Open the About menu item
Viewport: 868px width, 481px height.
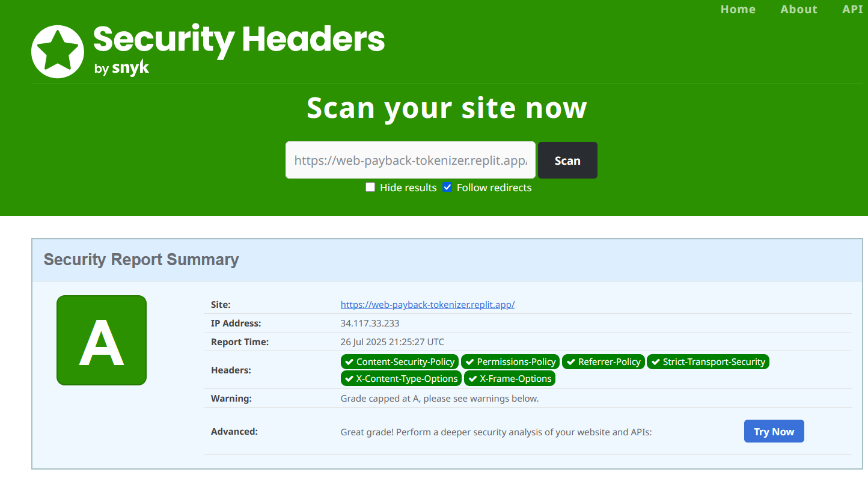(799, 9)
